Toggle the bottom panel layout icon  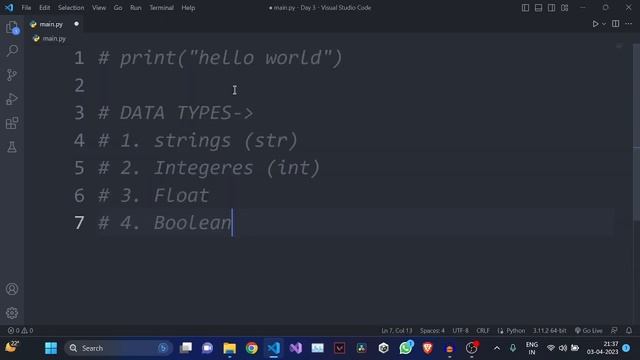538,8
